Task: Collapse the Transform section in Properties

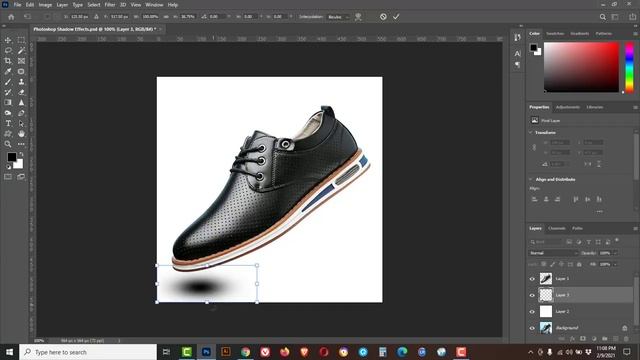Action: (x=531, y=133)
